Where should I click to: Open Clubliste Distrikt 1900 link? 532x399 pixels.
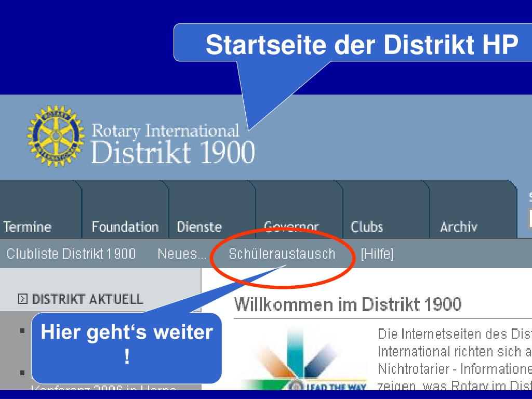pyautogui.click(x=71, y=254)
